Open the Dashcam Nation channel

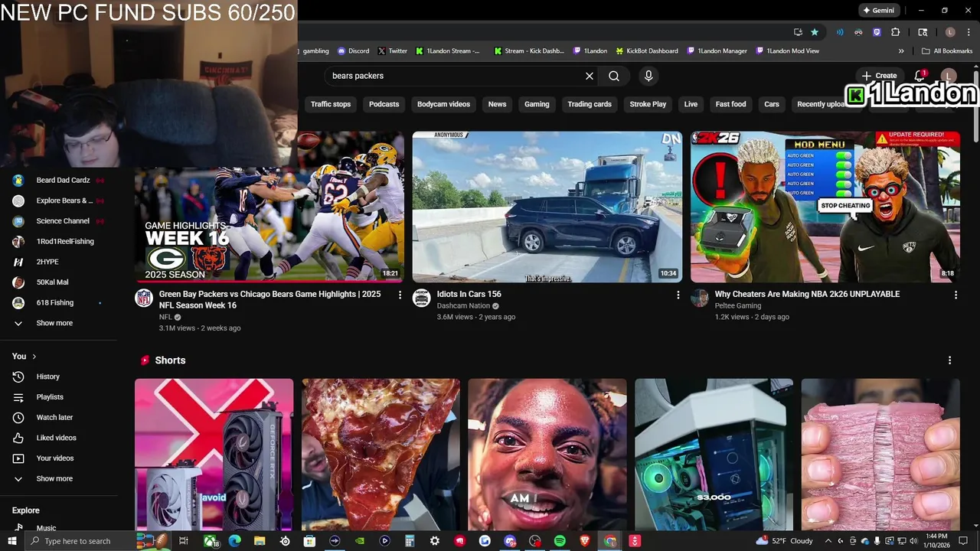pyautogui.click(x=463, y=305)
